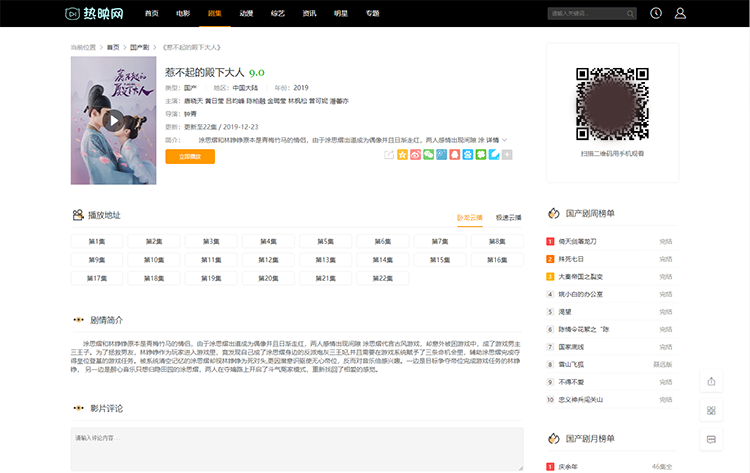Open ranked item 忠义神兵闯关山

click(581, 400)
